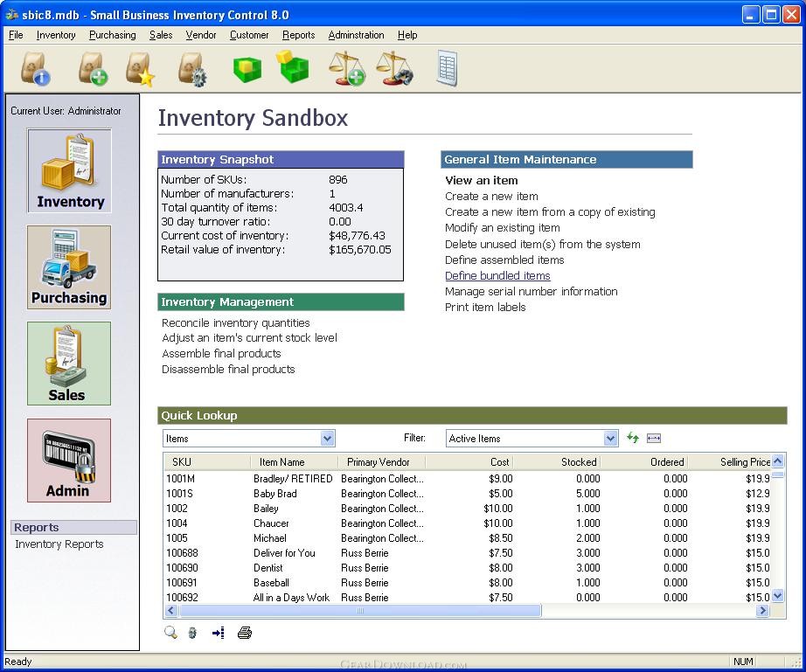
Task: Open Inventory Reports in sidebar
Action: 59,544
